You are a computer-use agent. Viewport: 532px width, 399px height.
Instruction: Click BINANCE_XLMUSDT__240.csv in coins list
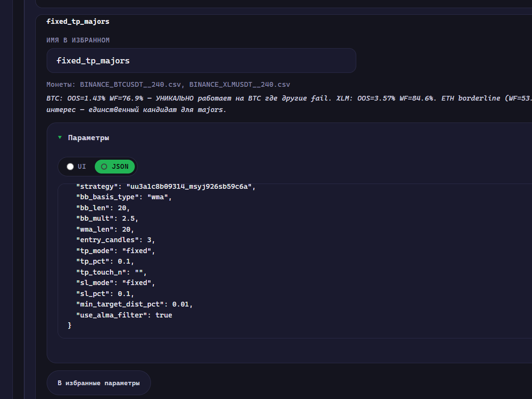click(240, 84)
